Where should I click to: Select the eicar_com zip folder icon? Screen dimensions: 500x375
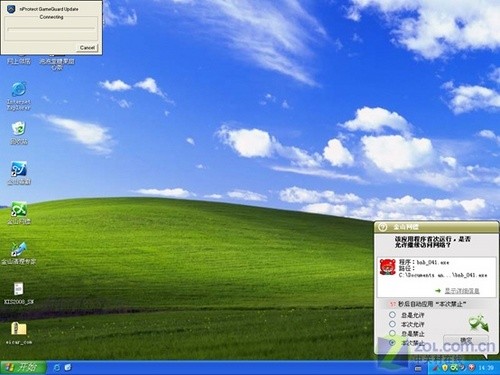(x=19, y=333)
